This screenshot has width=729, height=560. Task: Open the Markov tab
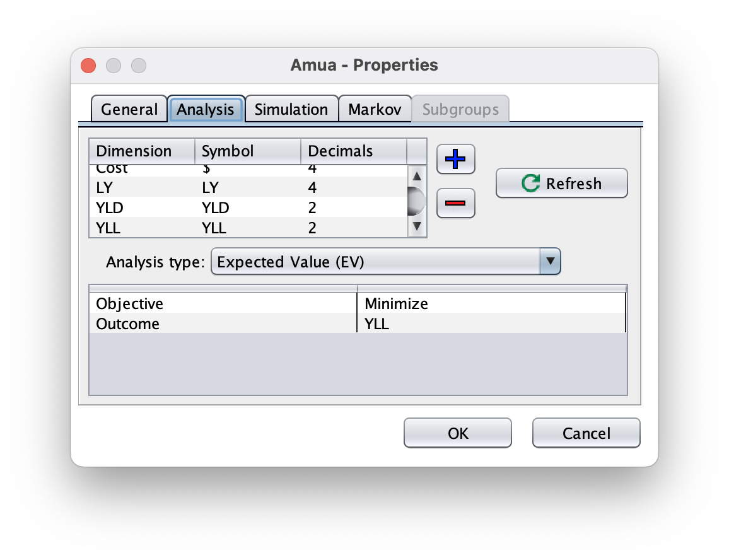coord(375,109)
